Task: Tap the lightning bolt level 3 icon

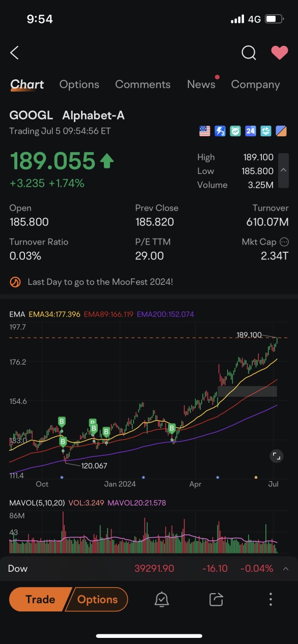Action: coord(220,131)
